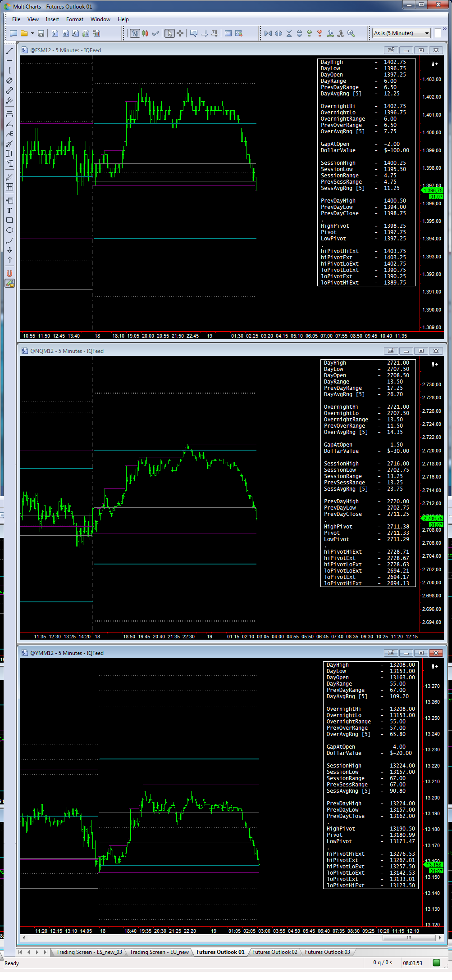Screen dimensions: 452x980
Task: Click the detach button of YMM12 chart
Action: click(x=391, y=653)
